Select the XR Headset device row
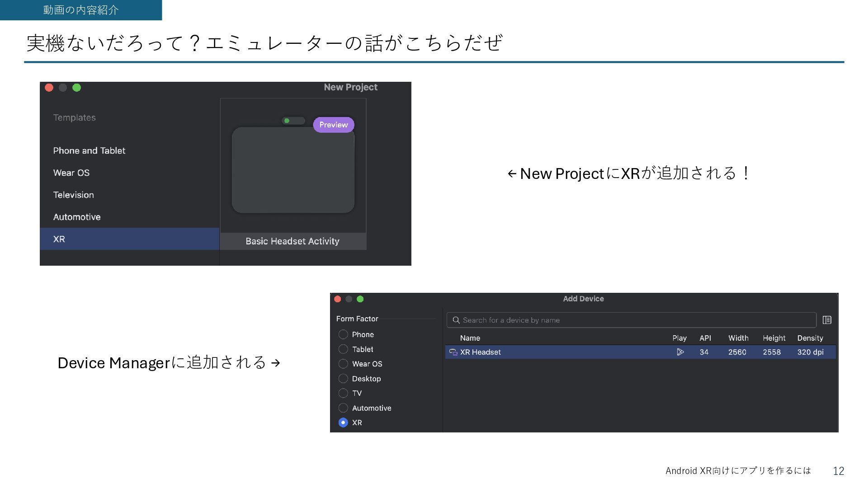This screenshot has height=488, width=868. [641, 352]
